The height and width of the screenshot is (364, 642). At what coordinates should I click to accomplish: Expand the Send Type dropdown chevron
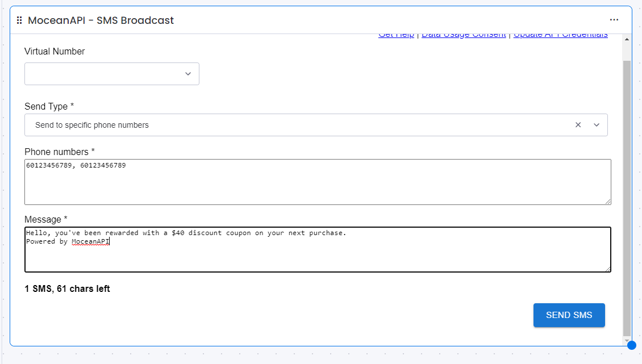pyautogui.click(x=597, y=124)
